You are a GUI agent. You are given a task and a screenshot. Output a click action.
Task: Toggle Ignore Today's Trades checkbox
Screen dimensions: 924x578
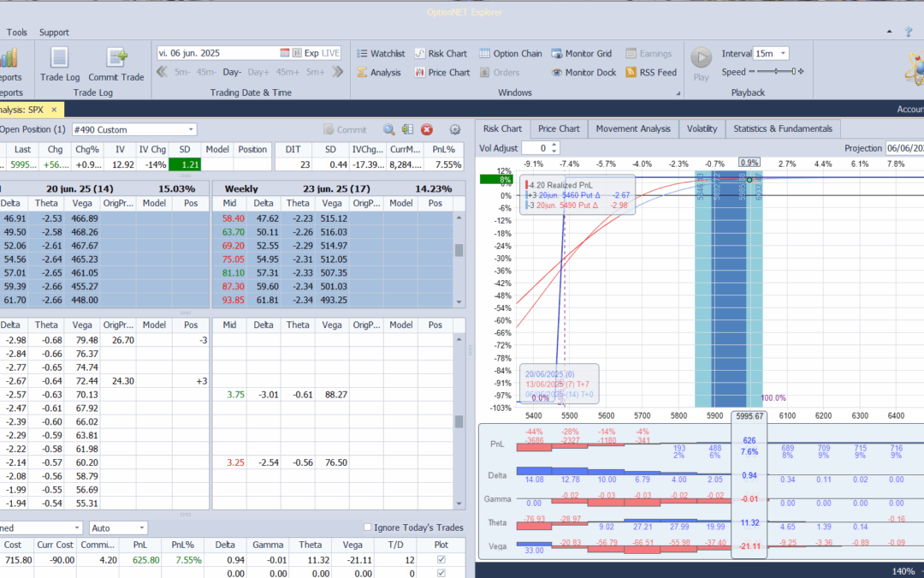pyautogui.click(x=368, y=527)
